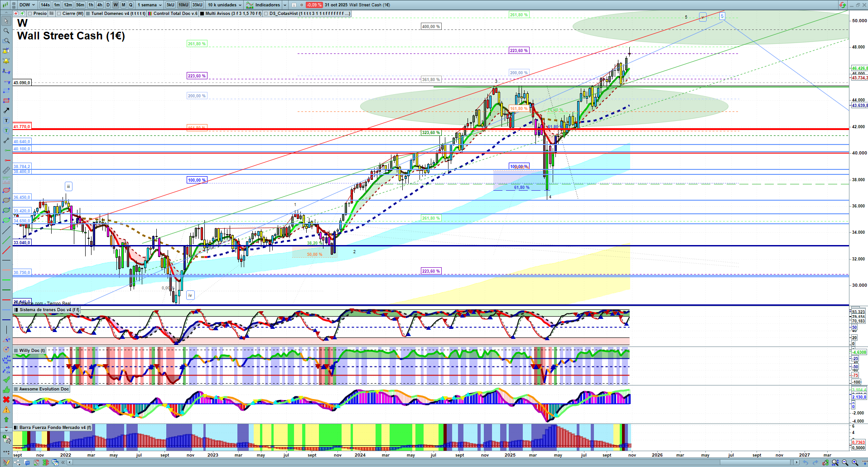Select the magnifier zoom tool in left toolbar
868x467 pixels.
tap(6, 31)
